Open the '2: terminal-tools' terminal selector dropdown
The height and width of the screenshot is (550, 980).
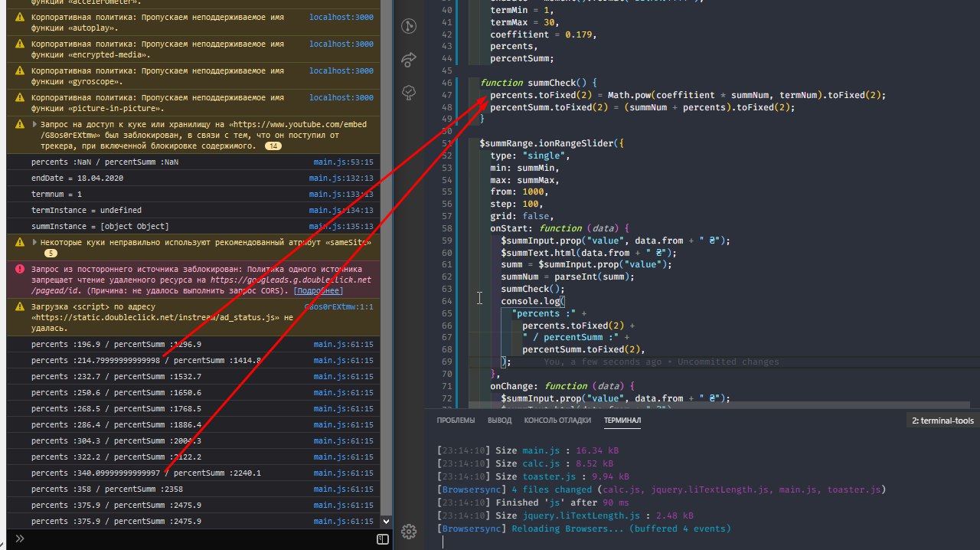coord(942,421)
